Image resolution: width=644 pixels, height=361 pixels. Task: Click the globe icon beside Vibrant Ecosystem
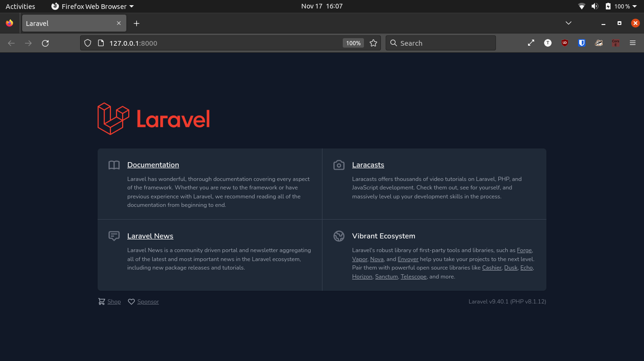339,236
